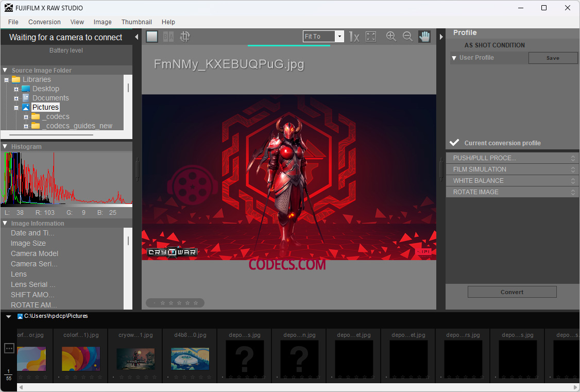
Task: Expand the _codecs folder node
Action: pos(26,117)
